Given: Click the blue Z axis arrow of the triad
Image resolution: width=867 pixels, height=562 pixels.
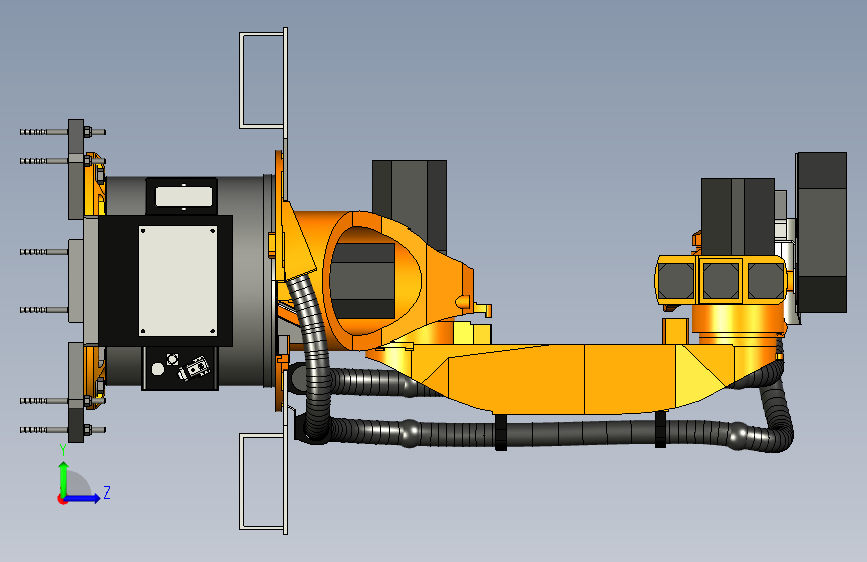Looking at the screenshot, I should tap(83, 498).
